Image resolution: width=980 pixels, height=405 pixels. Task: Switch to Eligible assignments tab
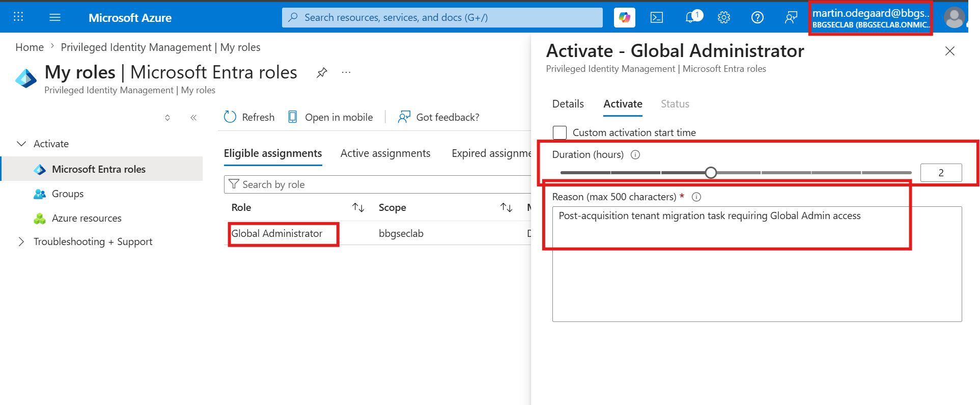click(273, 153)
